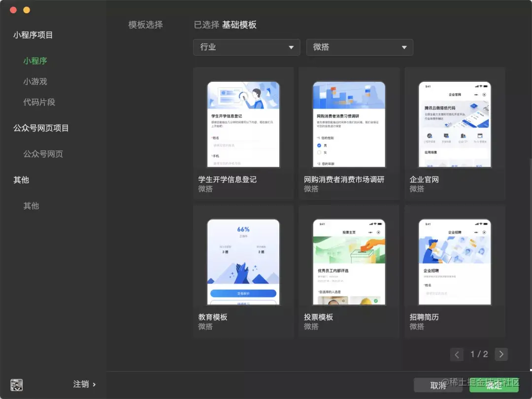Image resolution: width=532 pixels, height=399 pixels.
Task: Confirm selection with the 确定 button
Action: coord(494,385)
